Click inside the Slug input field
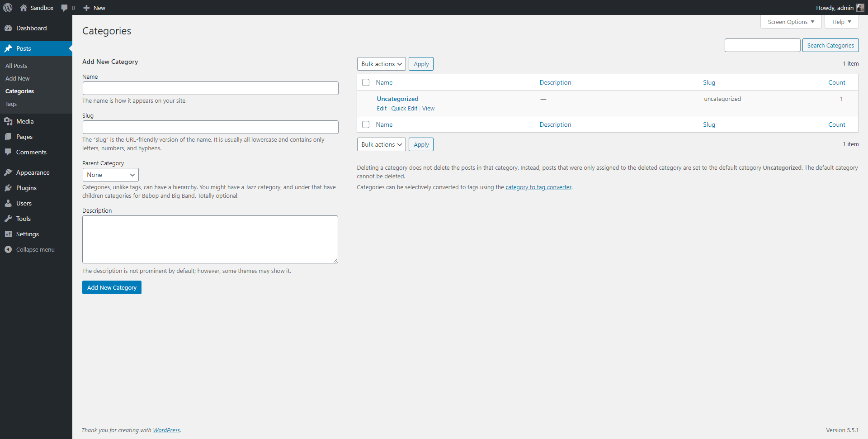 coord(210,127)
